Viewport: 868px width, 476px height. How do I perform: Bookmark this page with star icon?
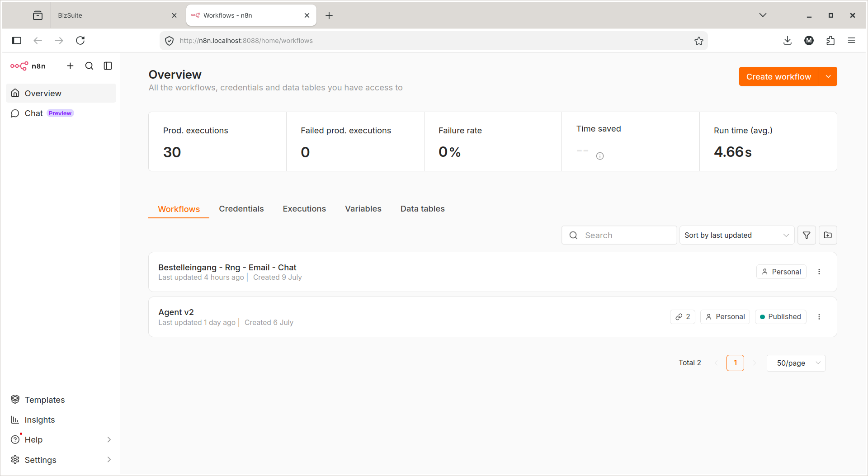pyautogui.click(x=699, y=41)
